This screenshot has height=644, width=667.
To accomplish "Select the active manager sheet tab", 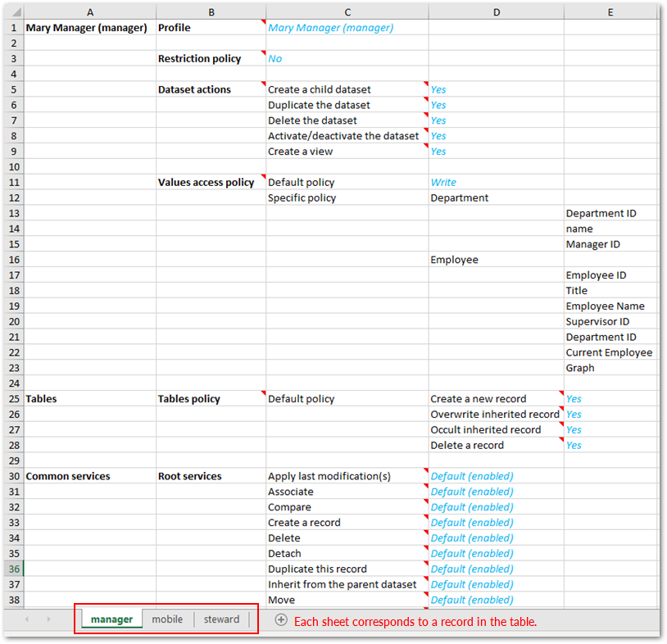I will pyautogui.click(x=111, y=619).
